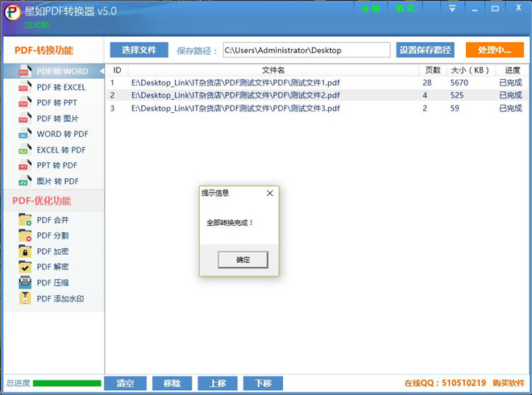Click the 图片 转 PDF jpg icon
532x395 pixels.
[25, 181]
